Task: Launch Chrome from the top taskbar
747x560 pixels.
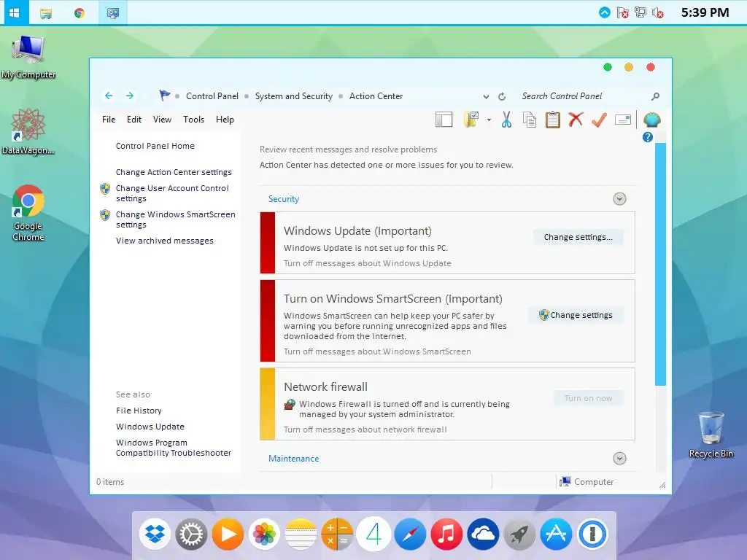Action: point(80,13)
